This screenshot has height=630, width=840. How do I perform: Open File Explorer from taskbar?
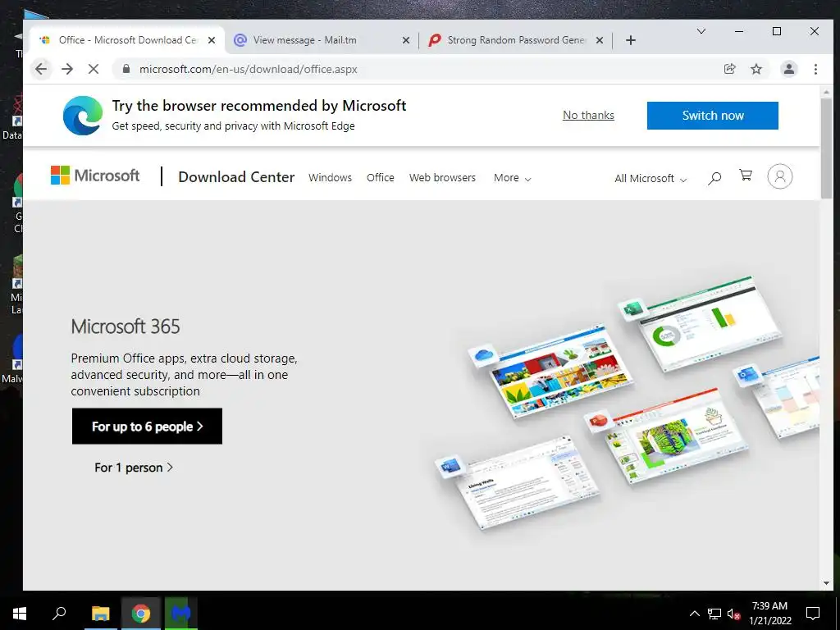[x=100, y=614]
